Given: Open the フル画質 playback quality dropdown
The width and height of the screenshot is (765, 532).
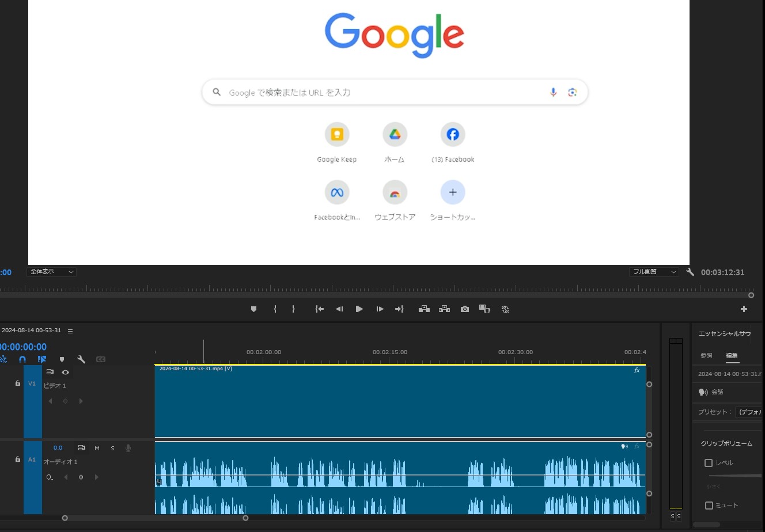Looking at the screenshot, I should [653, 272].
